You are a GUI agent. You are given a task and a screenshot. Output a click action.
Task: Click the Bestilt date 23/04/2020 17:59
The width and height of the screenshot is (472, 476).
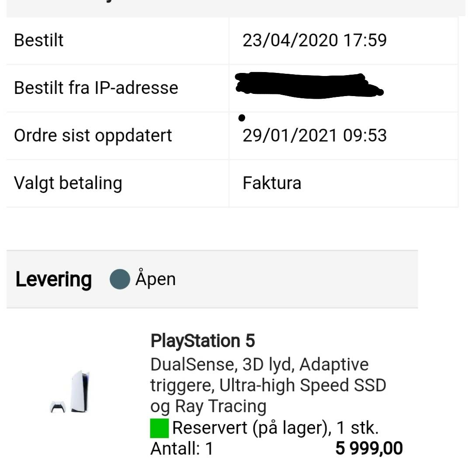pos(314,40)
